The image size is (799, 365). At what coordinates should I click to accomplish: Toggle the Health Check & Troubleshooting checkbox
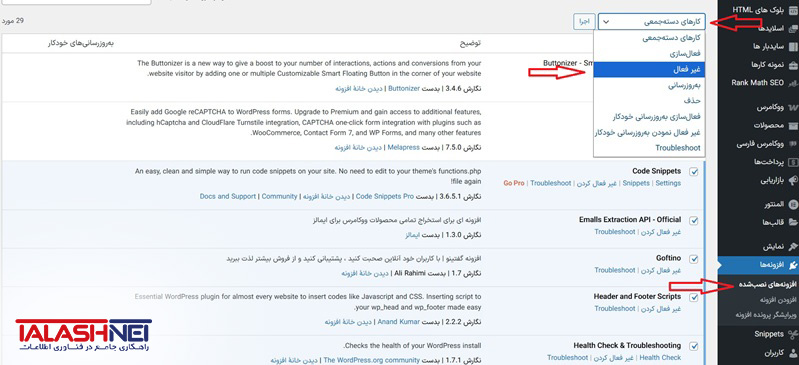tap(694, 346)
